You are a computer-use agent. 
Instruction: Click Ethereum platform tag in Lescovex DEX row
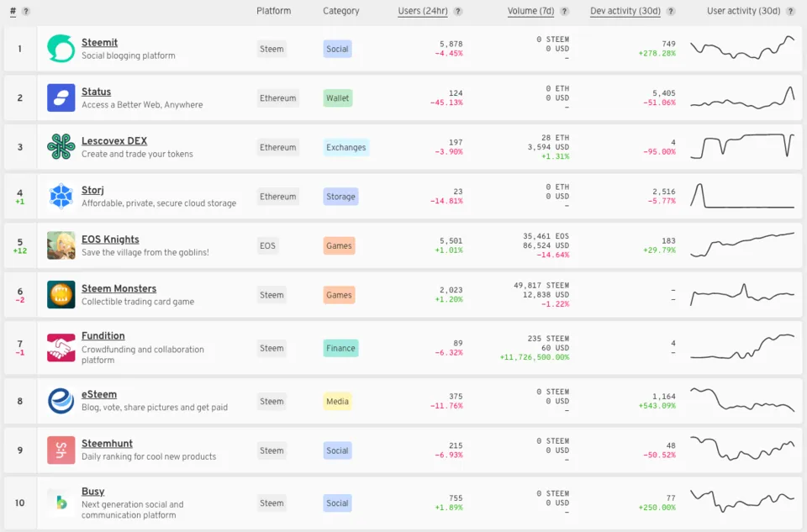pos(278,147)
